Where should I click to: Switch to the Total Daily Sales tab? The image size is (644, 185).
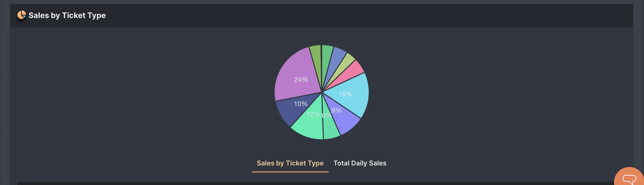(360, 163)
